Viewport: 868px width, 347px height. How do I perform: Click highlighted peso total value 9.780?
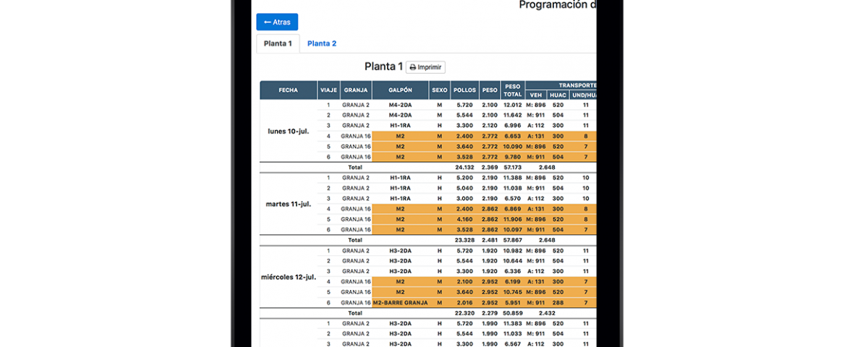(x=513, y=156)
